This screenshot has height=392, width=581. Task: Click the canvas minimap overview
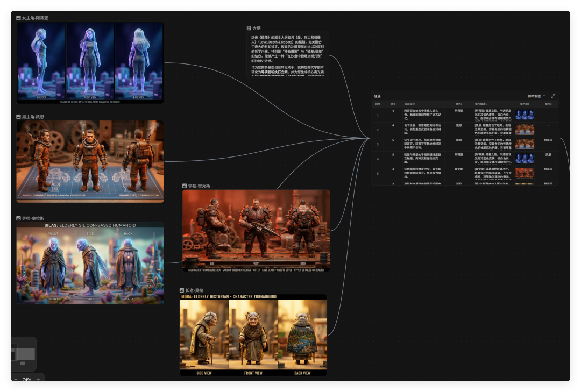24,354
